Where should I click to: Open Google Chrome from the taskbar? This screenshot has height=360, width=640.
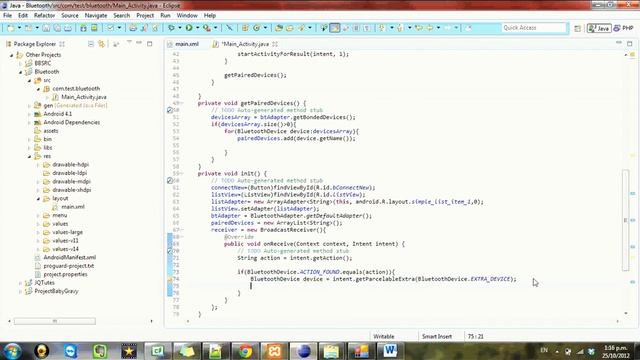point(245,351)
